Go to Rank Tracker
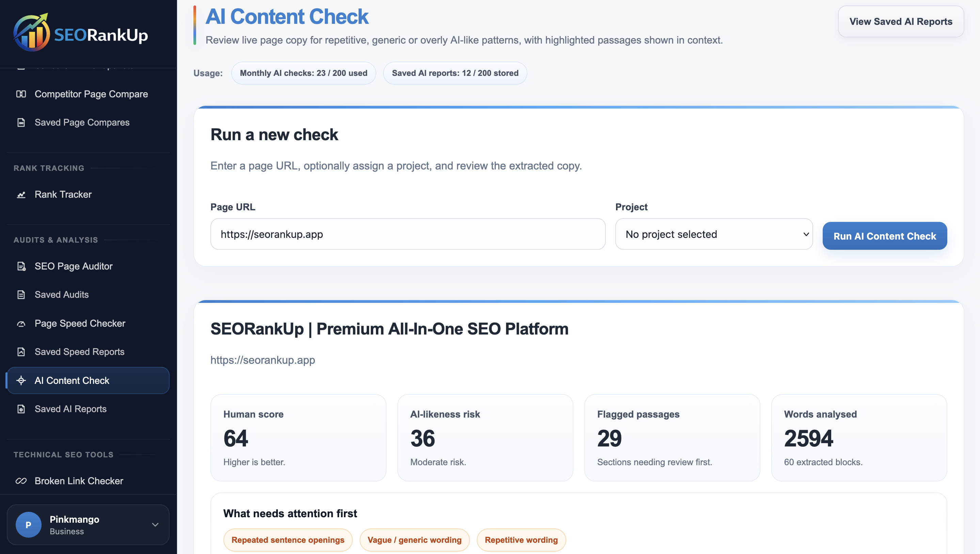The image size is (980, 554). [88, 194]
